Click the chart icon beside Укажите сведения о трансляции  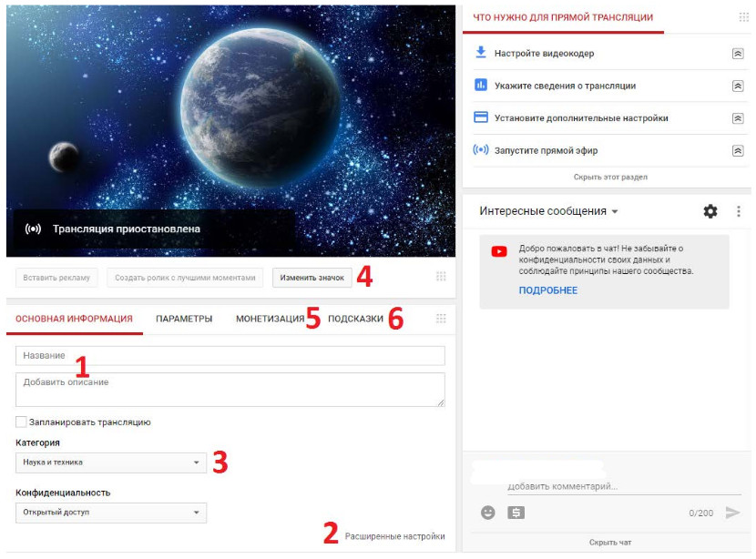[481, 86]
